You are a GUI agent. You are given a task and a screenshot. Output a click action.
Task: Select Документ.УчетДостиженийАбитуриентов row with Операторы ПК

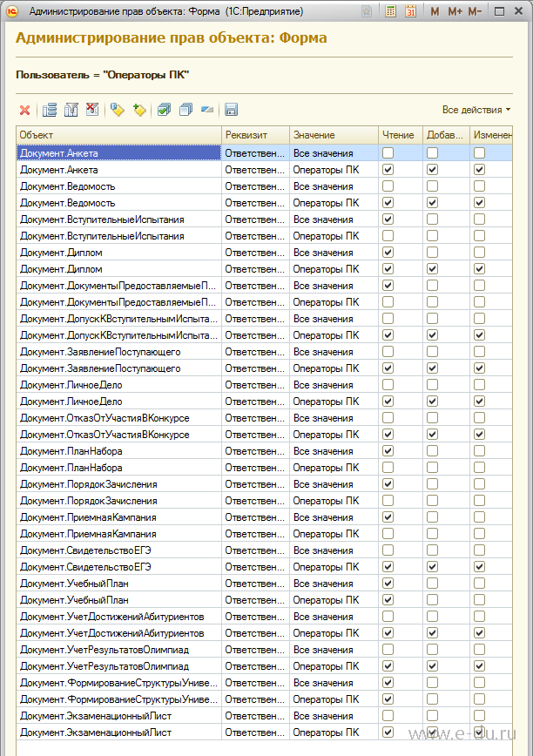coord(264,633)
